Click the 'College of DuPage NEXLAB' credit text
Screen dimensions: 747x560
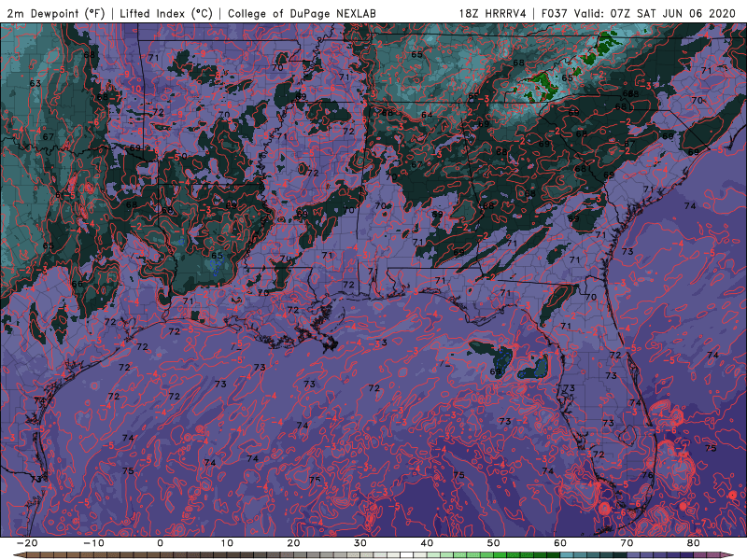coord(302,13)
